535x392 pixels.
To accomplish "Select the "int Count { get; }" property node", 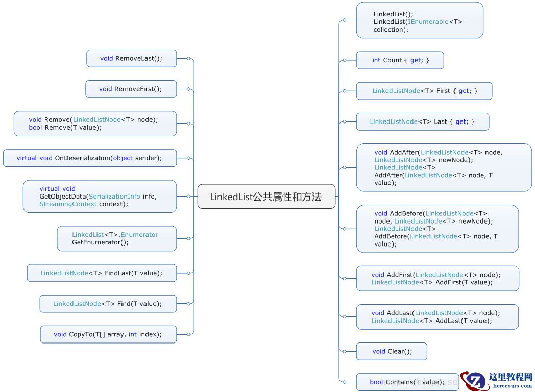I will click(x=400, y=60).
